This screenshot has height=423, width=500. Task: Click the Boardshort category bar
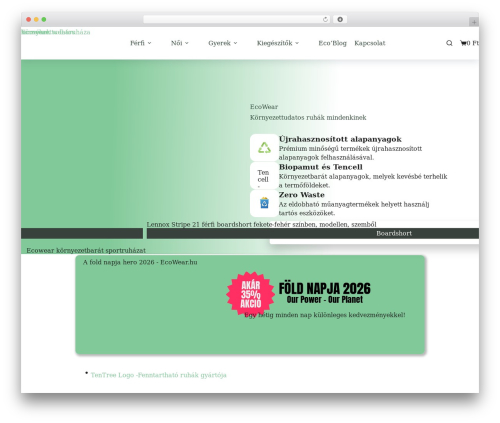(313, 233)
